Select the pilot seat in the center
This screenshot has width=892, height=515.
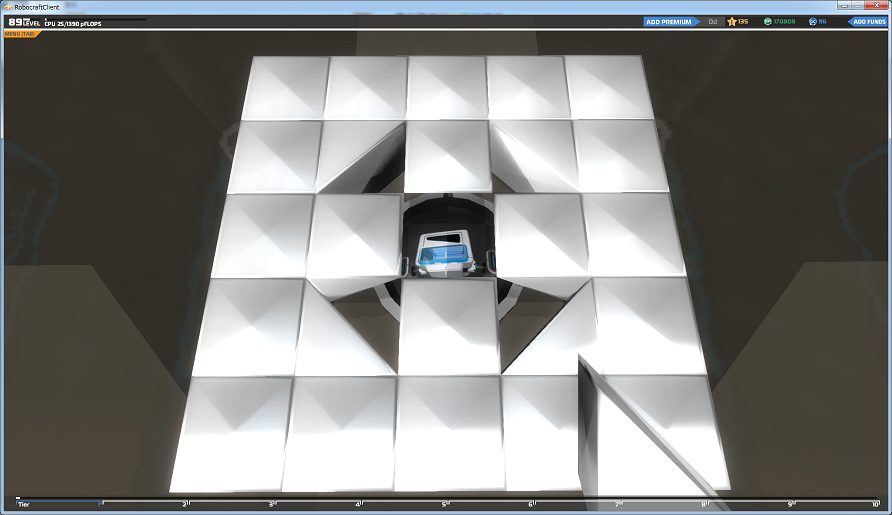[x=445, y=254]
